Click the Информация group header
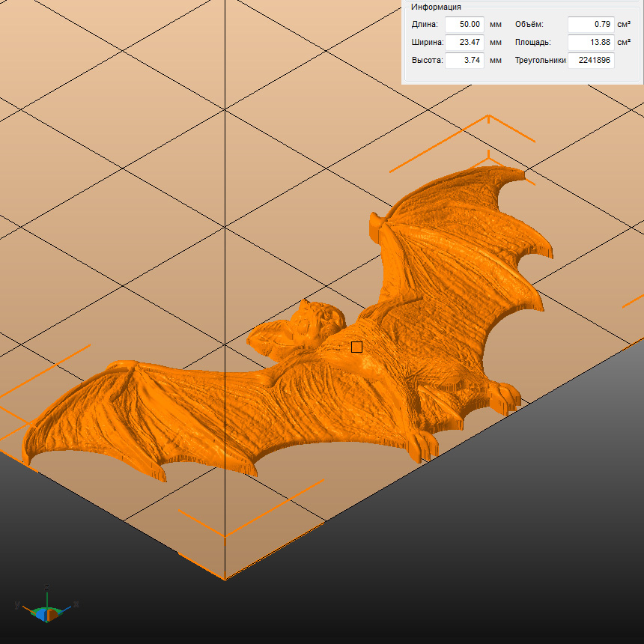Viewport: 644px width, 644px height. click(x=436, y=7)
